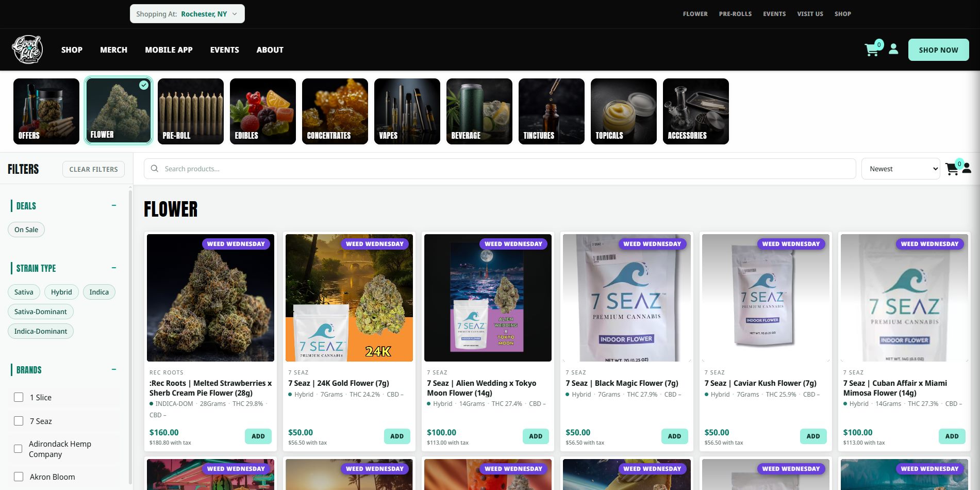Open 7 Seaz Black Magic Flower title
The image size is (980, 490).
(622, 383)
